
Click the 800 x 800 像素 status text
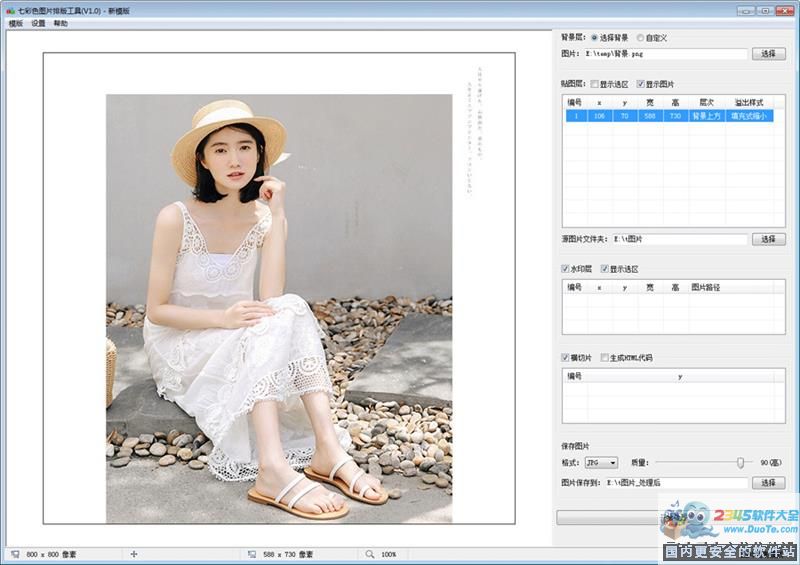[x=51, y=554]
